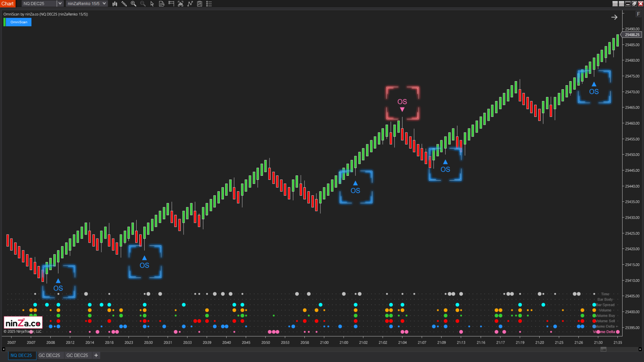
Task: Switch to the GC DEC25 tab
Action: click(50, 355)
